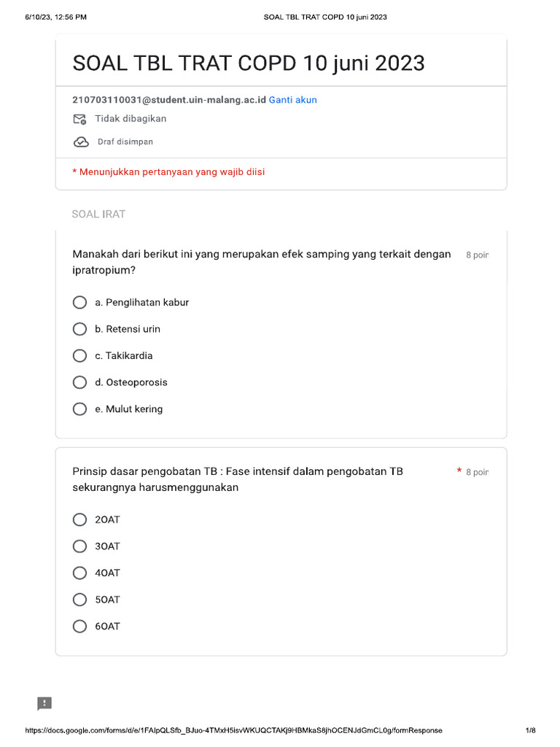The width and height of the screenshot is (560, 747).
Task: Pick answer d. Osteoporosis
Action: [x=80, y=382]
